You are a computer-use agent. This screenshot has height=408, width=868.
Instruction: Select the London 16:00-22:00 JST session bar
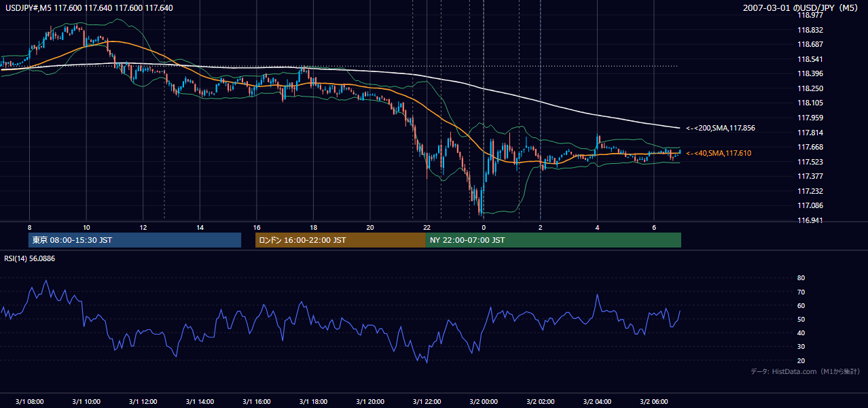click(341, 240)
